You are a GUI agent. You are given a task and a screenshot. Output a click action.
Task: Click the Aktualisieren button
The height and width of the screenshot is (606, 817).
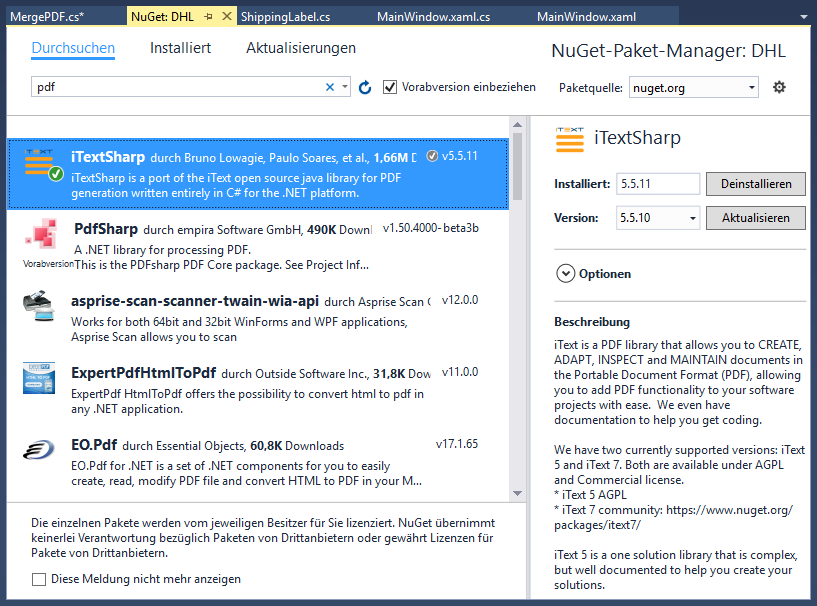[x=755, y=218]
